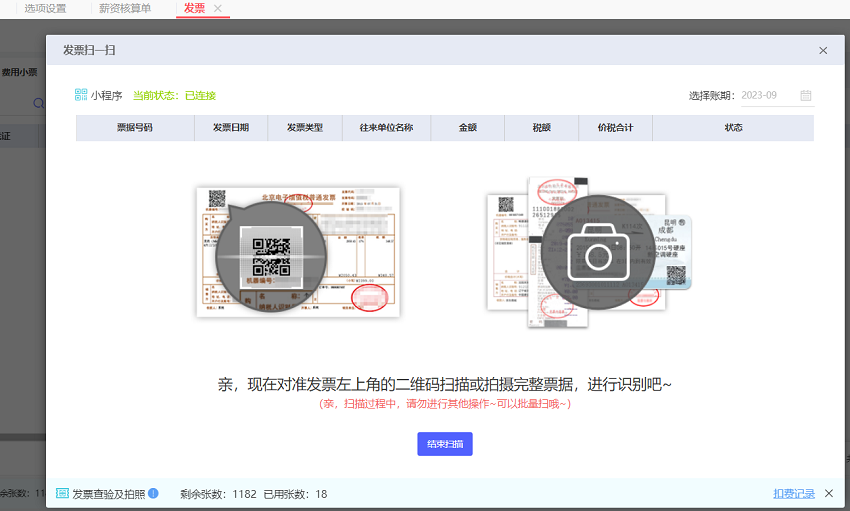
Task: Click the info icon beside 发票查验及拍照
Action: click(x=153, y=493)
